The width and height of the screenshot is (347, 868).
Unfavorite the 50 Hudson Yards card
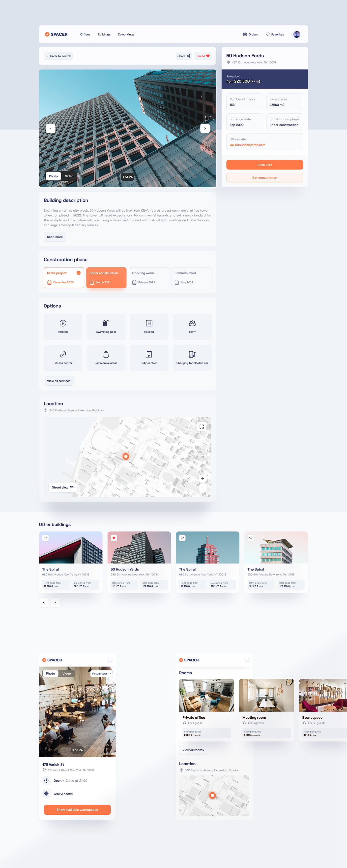point(114,538)
